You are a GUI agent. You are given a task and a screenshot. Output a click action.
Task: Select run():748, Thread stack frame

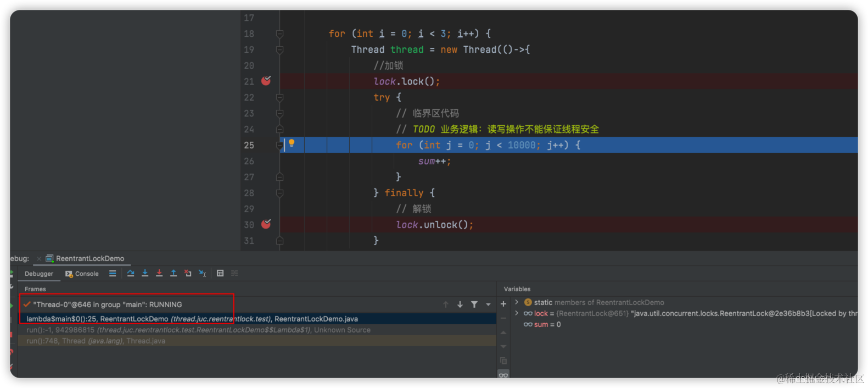[x=258, y=341]
